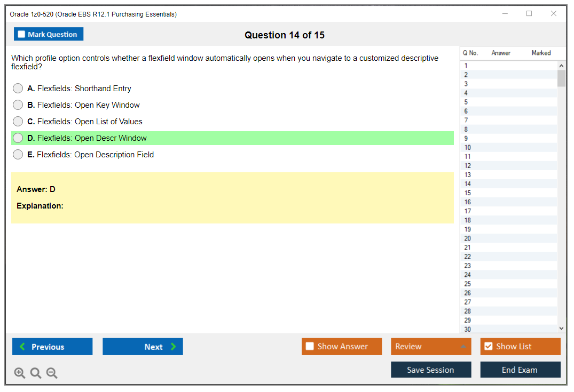This screenshot has width=574, height=392.
Task: Jump to question 20 in list
Action: 468,238
